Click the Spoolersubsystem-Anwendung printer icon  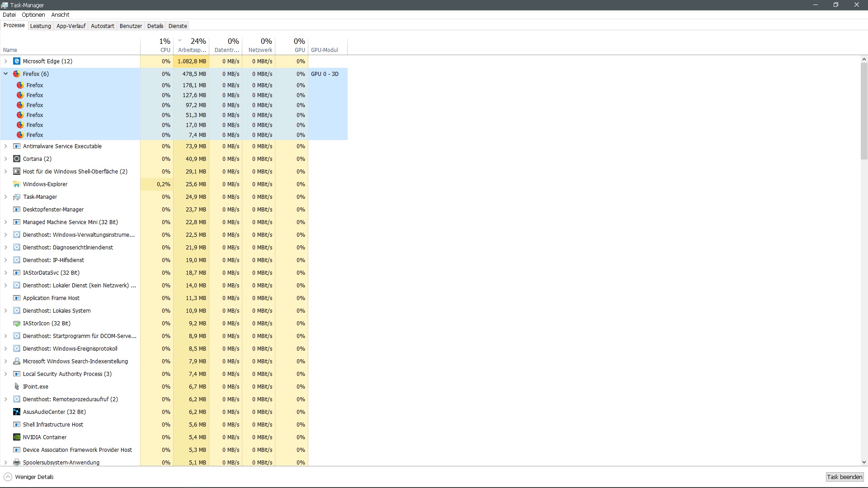[17, 462]
